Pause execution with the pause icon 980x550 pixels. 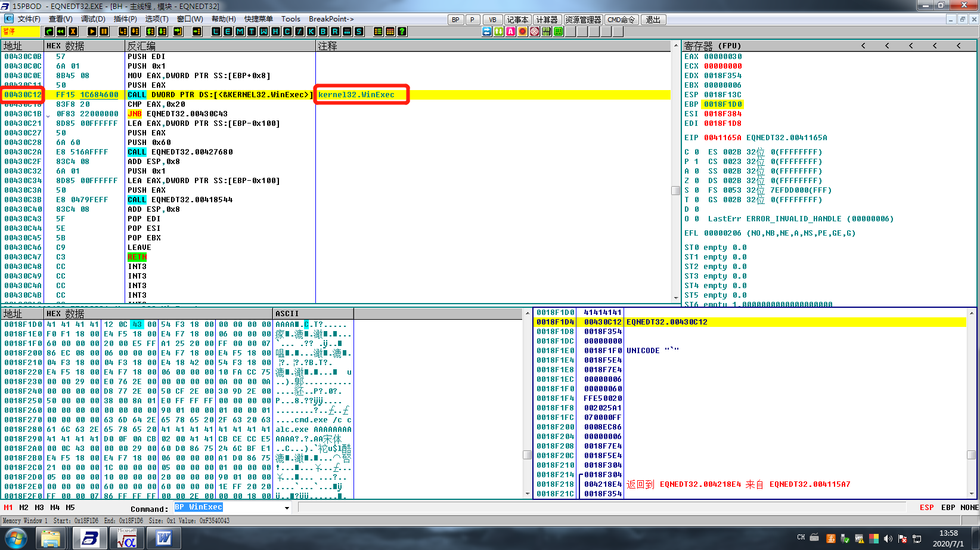(104, 32)
